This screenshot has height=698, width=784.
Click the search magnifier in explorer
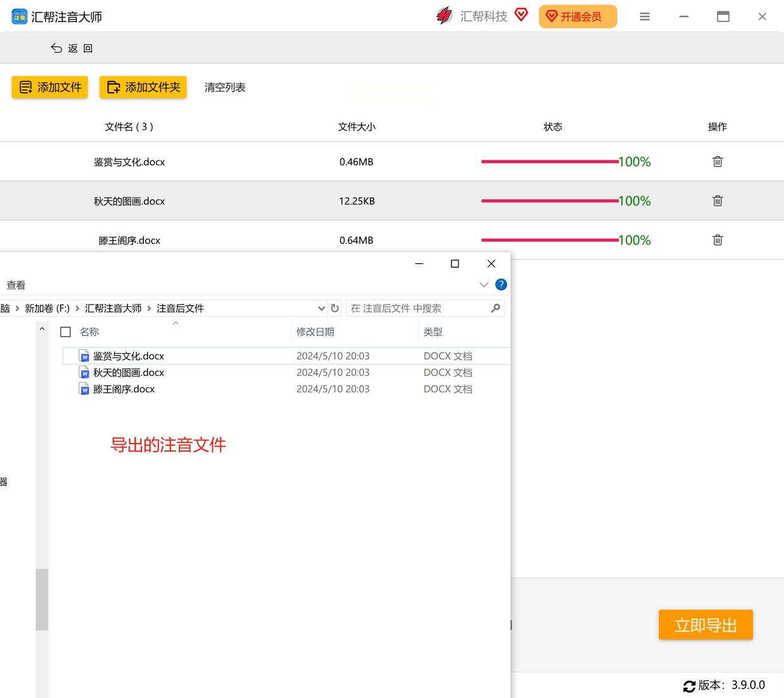click(496, 308)
